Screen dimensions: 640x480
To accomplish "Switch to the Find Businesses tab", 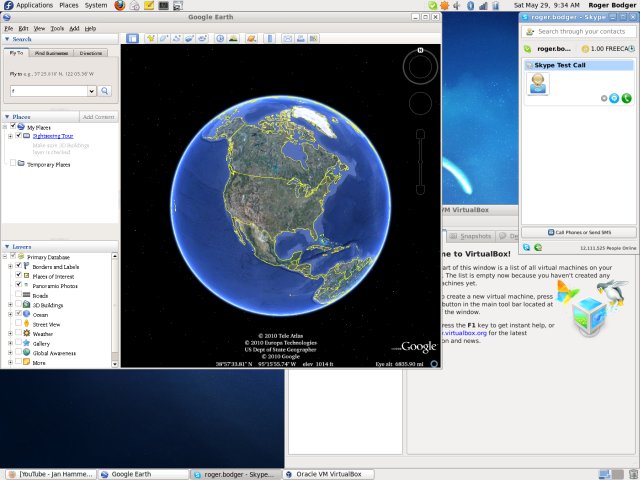I will [x=49, y=52].
